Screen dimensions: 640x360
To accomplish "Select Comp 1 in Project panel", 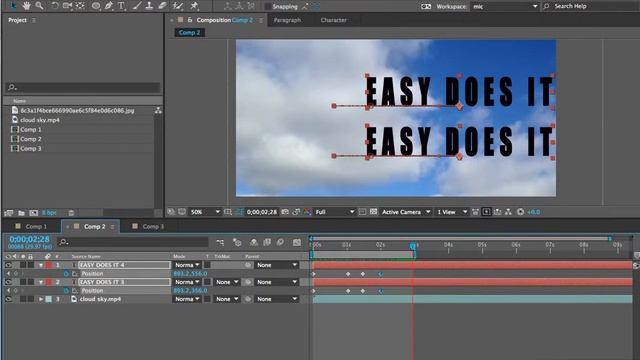I will coord(31,129).
